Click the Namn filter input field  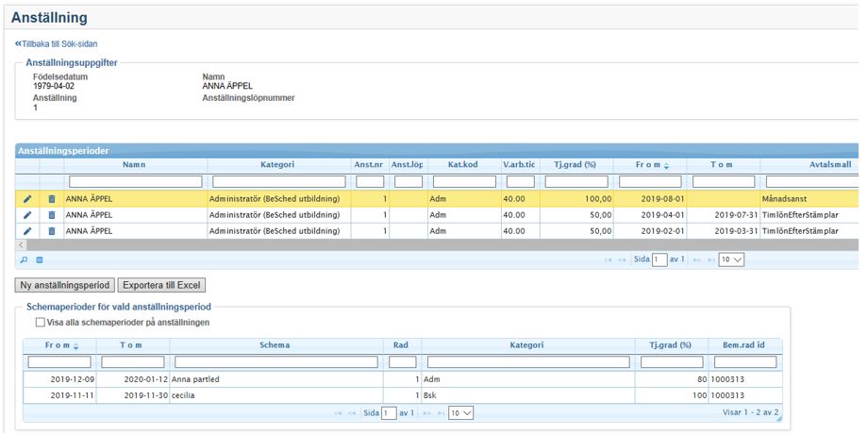click(136, 181)
